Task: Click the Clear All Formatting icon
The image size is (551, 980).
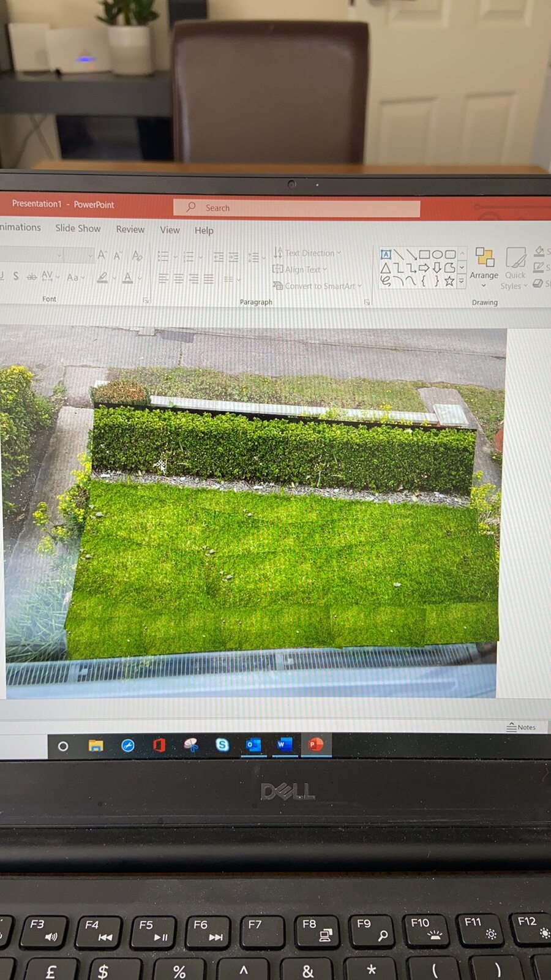Action: (x=137, y=255)
